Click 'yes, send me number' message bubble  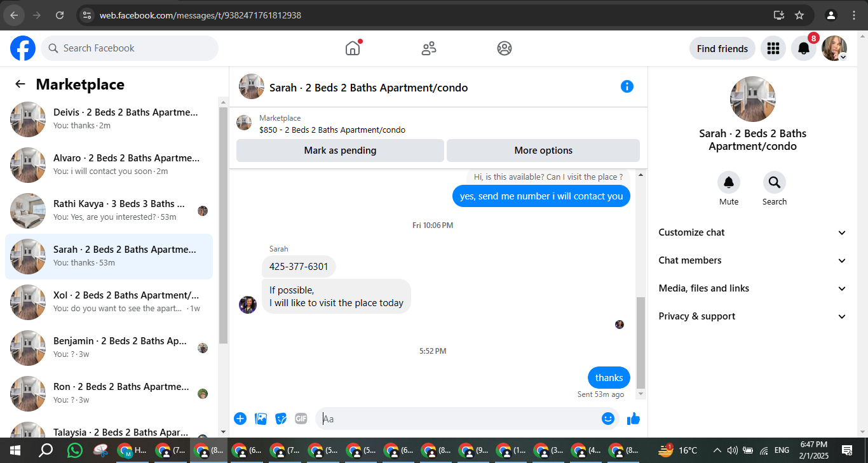[x=541, y=196]
